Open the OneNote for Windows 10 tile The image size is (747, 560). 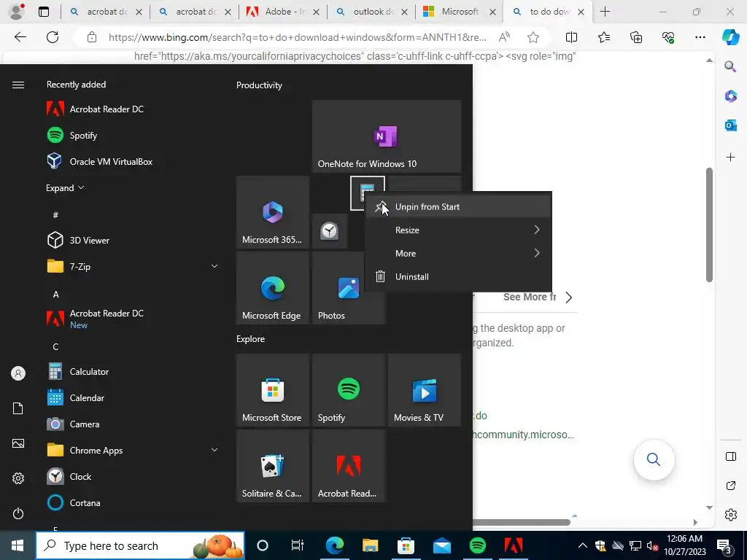coord(387,136)
